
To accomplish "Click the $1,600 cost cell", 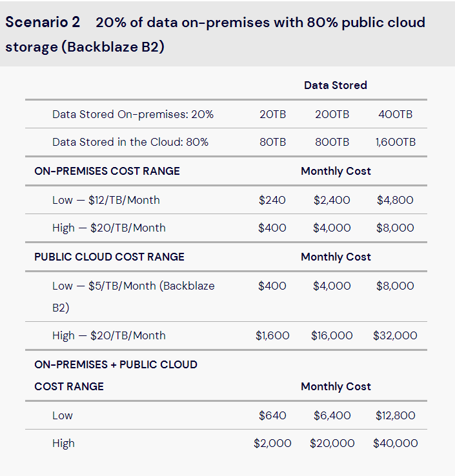I will coord(272,335).
